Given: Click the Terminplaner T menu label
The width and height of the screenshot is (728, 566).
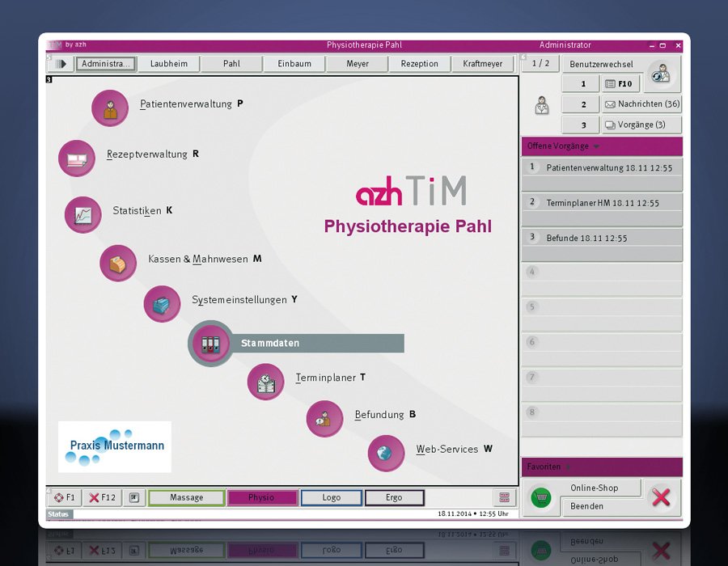Looking at the screenshot, I should 330,378.
